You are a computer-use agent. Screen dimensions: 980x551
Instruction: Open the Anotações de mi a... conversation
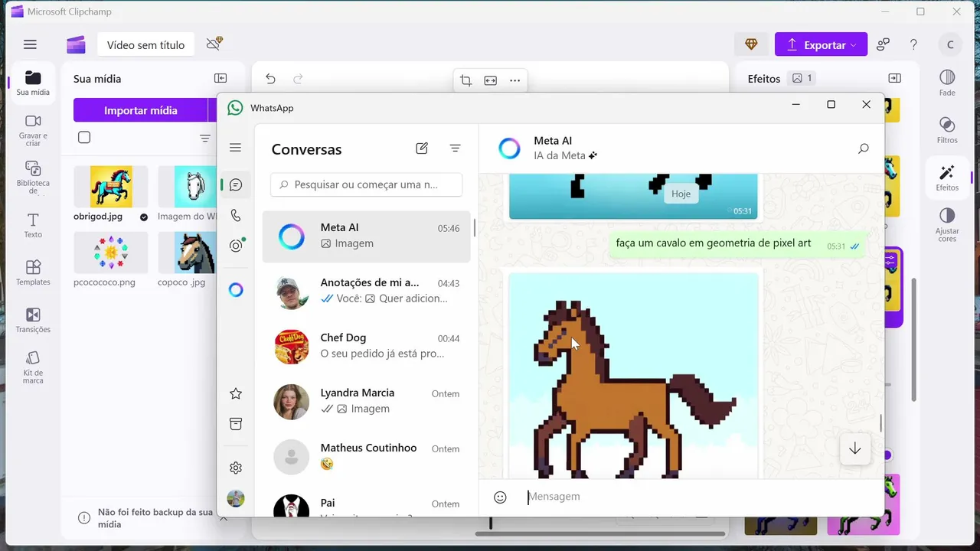tap(366, 292)
